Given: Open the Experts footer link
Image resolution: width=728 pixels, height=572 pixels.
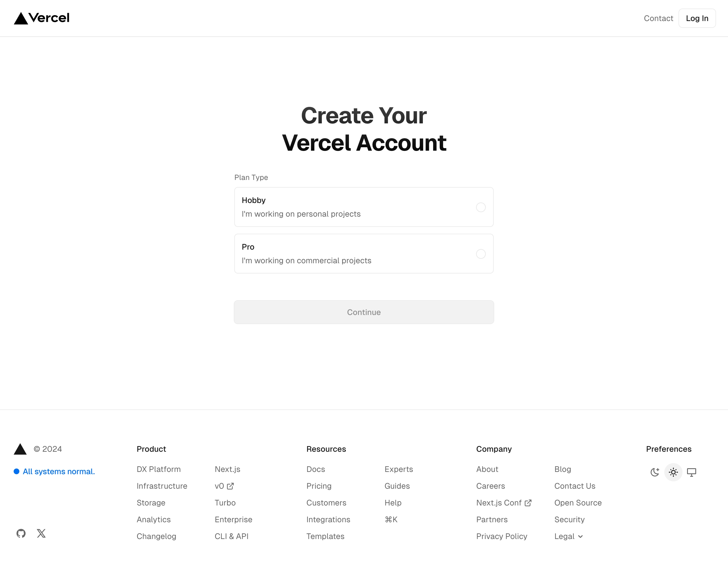Looking at the screenshot, I should click(x=399, y=469).
